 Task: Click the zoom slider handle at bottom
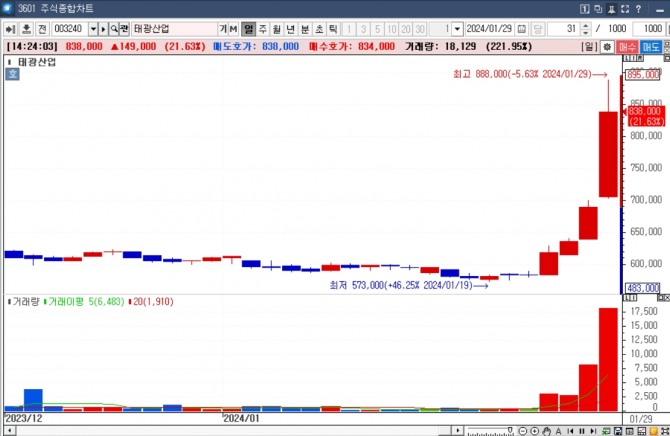point(510,430)
